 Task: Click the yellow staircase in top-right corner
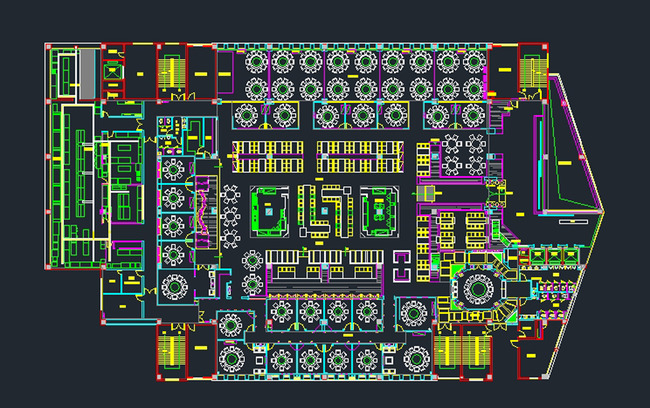tap(532, 72)
